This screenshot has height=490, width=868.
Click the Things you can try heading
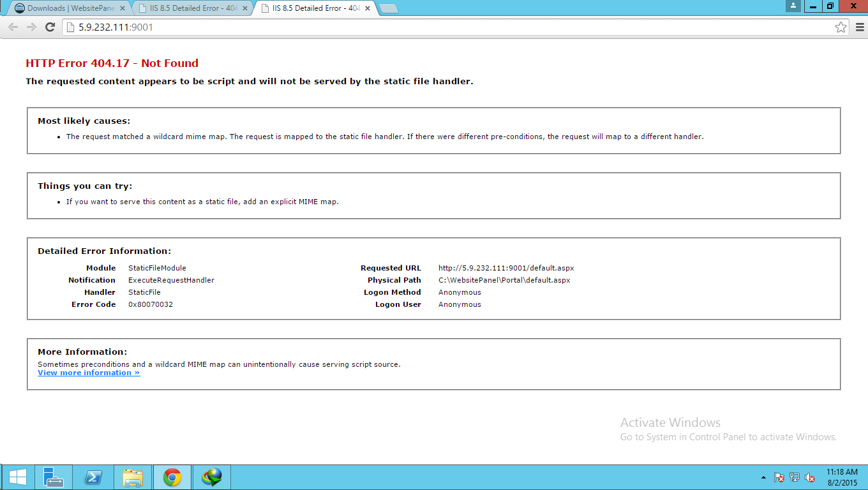(85, 186)
